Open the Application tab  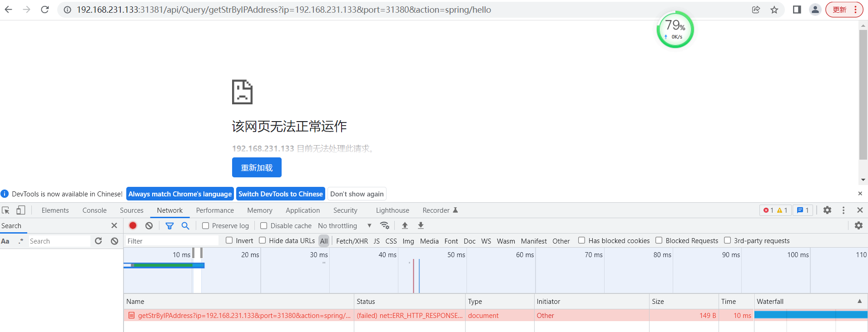303,210
